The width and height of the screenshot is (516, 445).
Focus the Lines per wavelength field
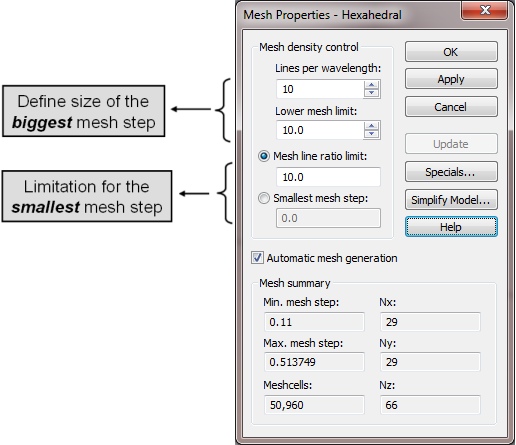(320, 89)
